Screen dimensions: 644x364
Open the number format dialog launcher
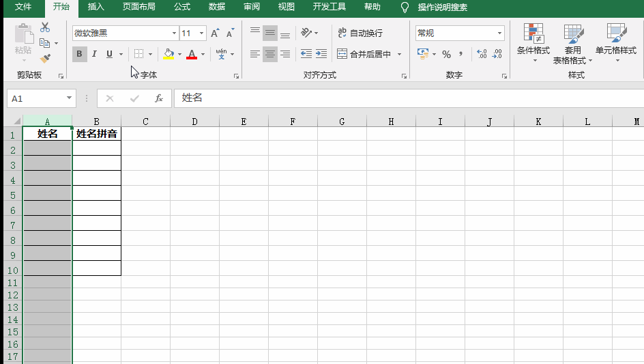(x=504, y=76)
